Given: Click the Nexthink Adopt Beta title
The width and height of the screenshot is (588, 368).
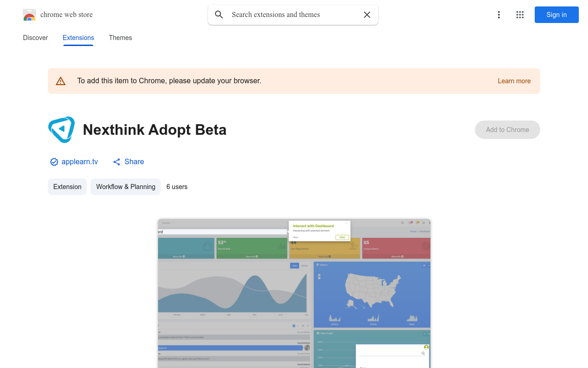Looking at the screenshot, I should [x=155, y=130].
